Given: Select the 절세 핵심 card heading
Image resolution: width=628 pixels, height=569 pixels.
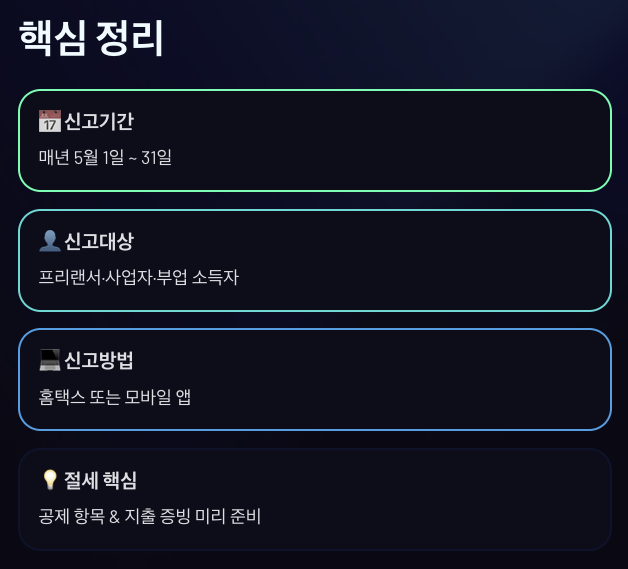Looking at the screenshot, I should (x=101, y=480).
